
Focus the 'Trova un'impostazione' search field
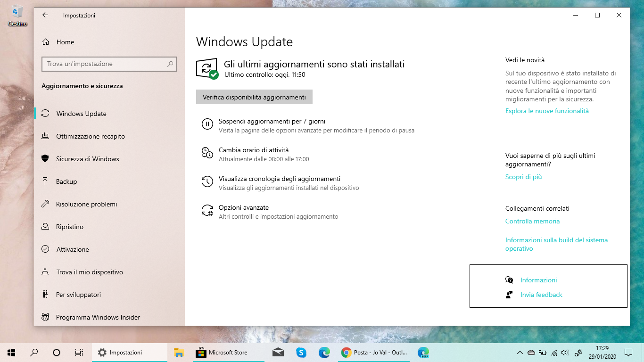tap(109, 64)
